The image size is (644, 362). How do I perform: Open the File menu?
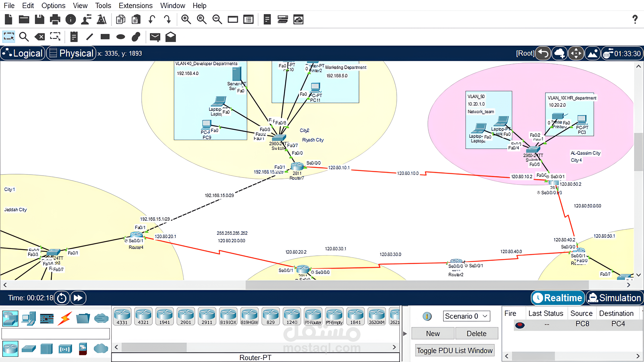click(x=9, y=5)
